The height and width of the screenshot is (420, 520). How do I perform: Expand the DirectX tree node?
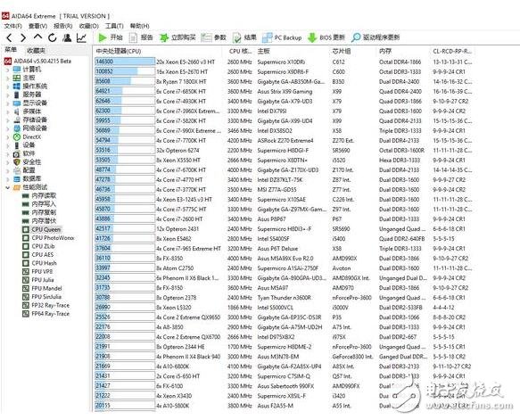click(x=8, y=137)
